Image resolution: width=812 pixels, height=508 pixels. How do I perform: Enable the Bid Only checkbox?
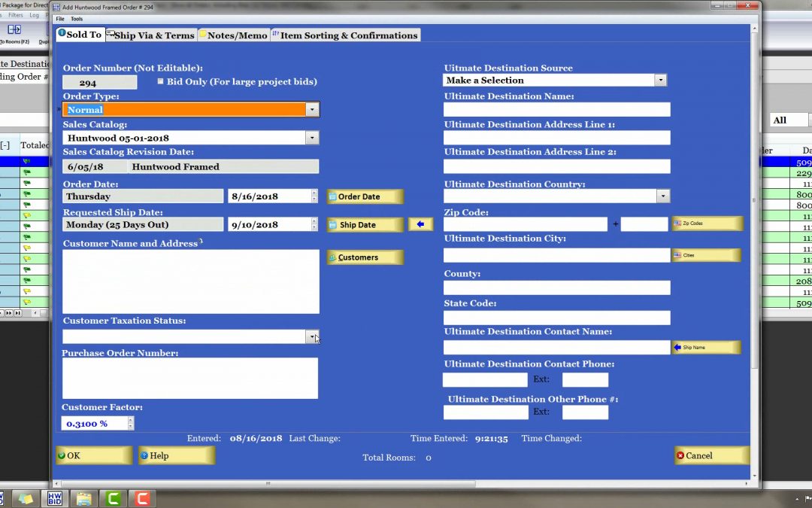point(160,81)
